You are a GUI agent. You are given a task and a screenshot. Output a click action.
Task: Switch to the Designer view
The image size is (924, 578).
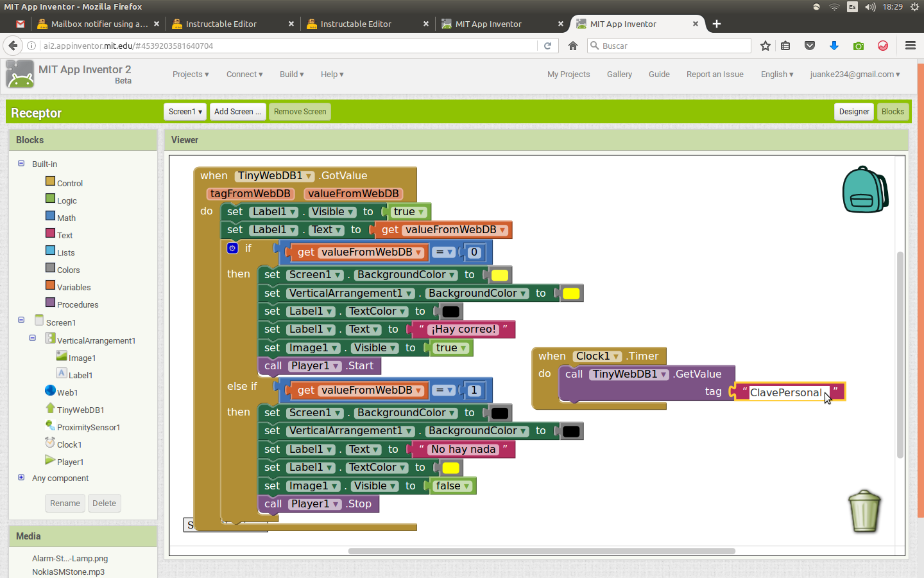(x=853, y=112)
